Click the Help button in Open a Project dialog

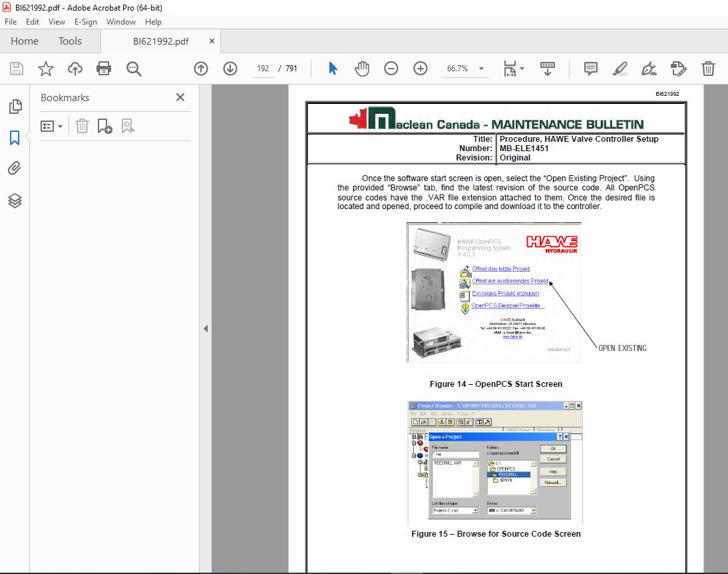pyautogui.click(x=553, y=471)
